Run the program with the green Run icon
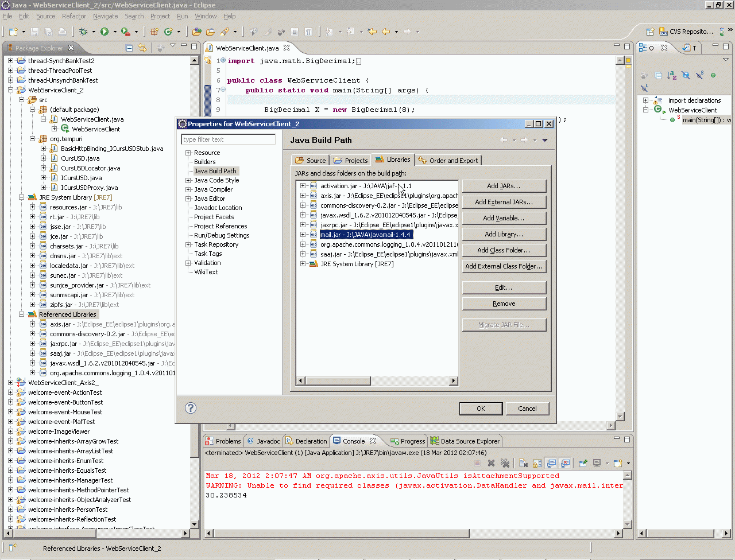The height and width of the screenshot is (560, 735). pos(105,32)
